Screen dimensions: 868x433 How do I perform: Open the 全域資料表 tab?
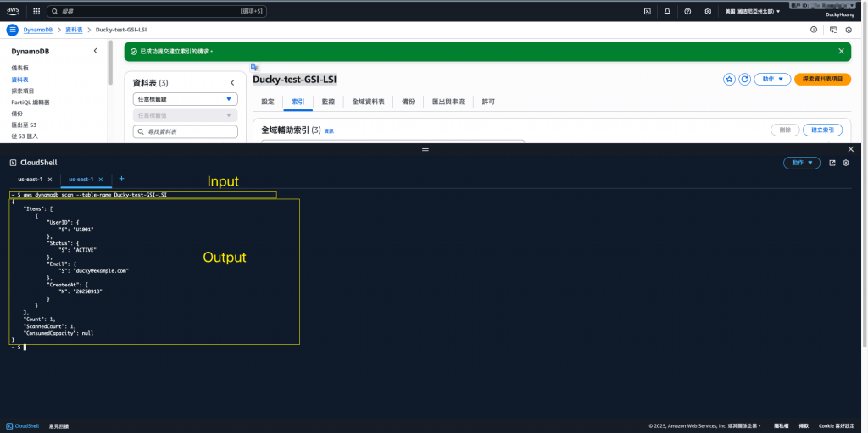[x=368, y=102]
